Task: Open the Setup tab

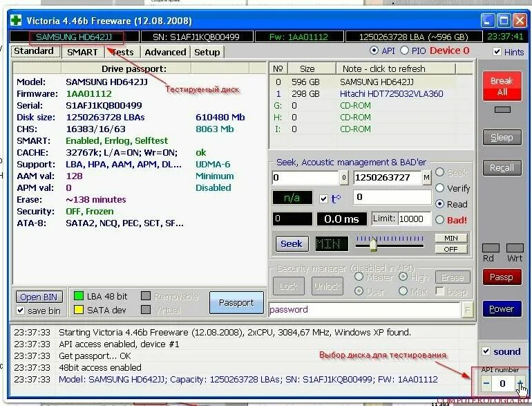Action: (x=207, y=53)
